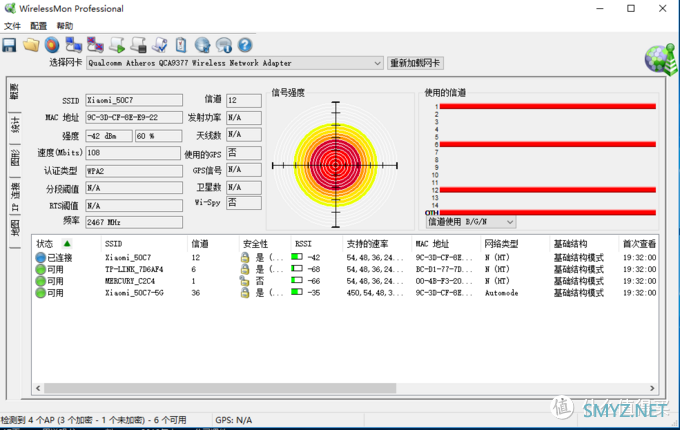
Task: Click the Save floppy disk toolbar icon
Action: (9, 45)
